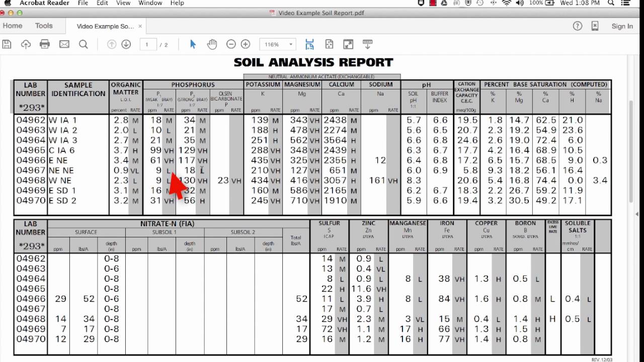
Task: Click sample identification 'W IA 1'
Action: coord(63,120)
